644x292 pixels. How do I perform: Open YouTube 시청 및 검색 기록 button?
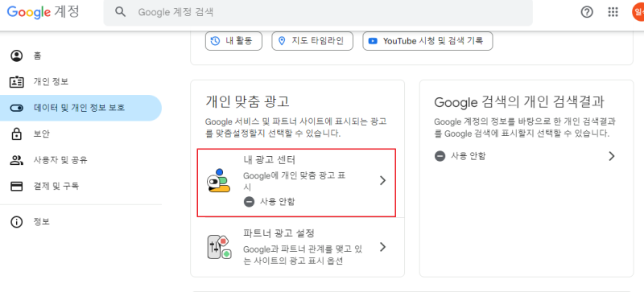pyautogui.click(x=427, y=41)
